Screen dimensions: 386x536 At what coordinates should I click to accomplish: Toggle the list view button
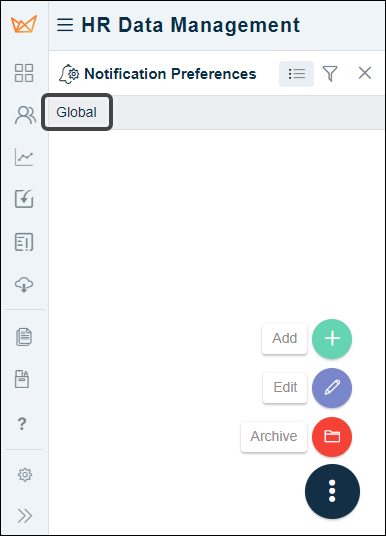point(296,74)
